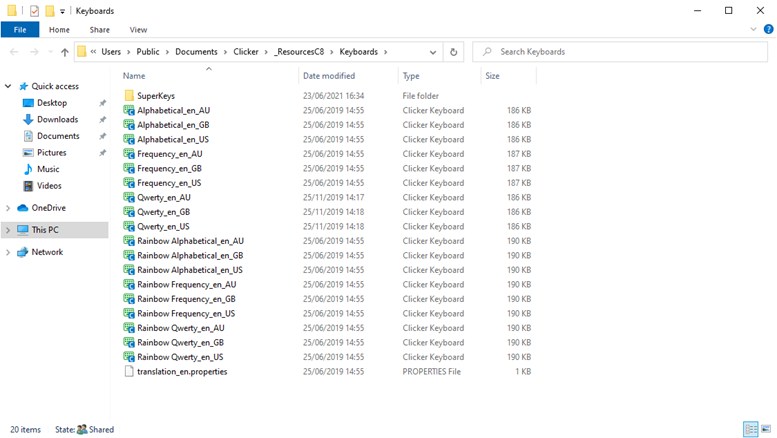Open the Help question mark icon
The height and width of the screenshot is (438, 777).
coord(766,30)
